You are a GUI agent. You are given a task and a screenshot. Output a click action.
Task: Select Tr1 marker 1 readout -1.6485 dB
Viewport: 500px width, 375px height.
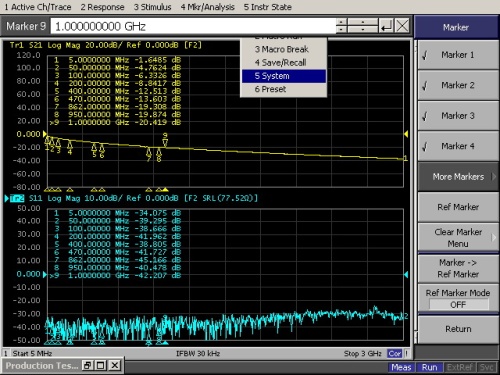coord(158,60)
